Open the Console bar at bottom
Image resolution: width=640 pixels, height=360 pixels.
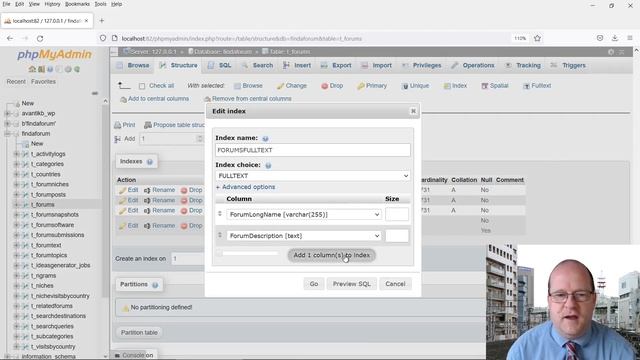point(133,355)
